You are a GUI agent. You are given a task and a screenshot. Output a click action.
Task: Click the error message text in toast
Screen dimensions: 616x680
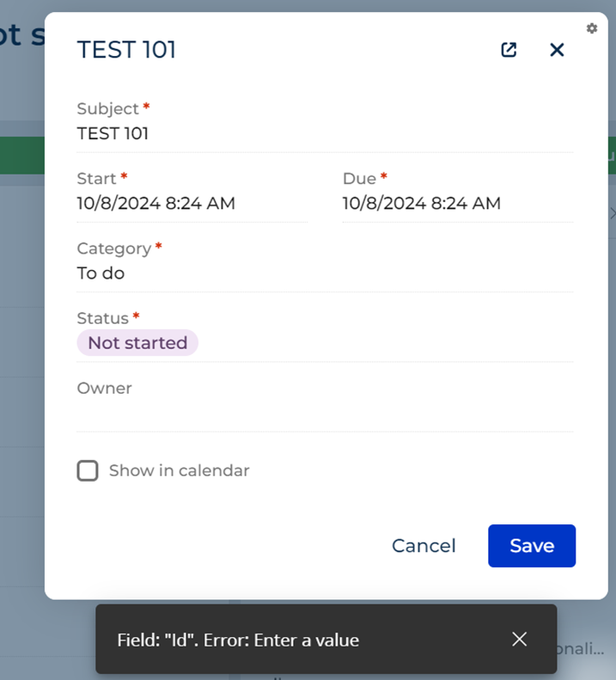[238, 640]
